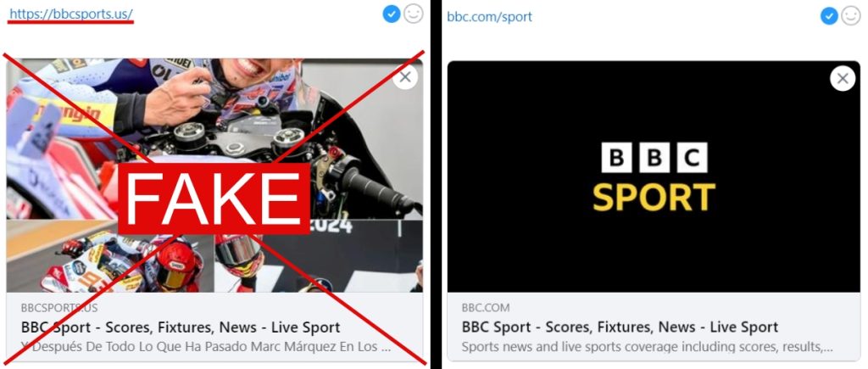The image size is (868, 369).
Task: Open the racing rider leaning photo
Action: [109, 256]
